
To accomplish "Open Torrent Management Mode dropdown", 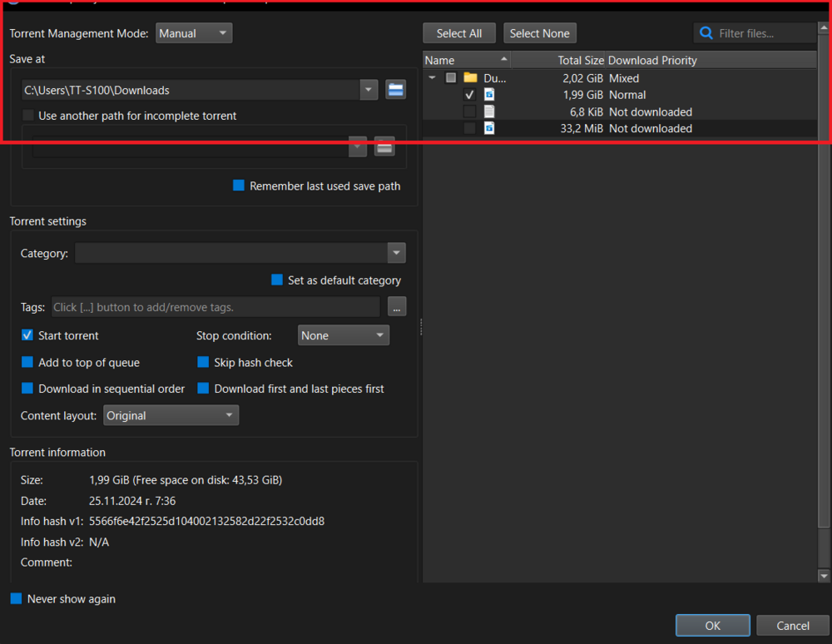I will tap(194, 33).
